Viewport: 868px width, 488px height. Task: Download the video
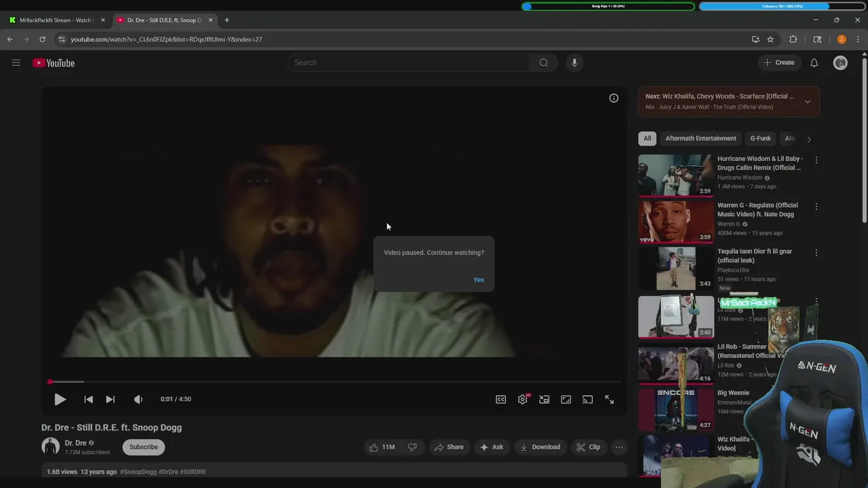[540, 447]
